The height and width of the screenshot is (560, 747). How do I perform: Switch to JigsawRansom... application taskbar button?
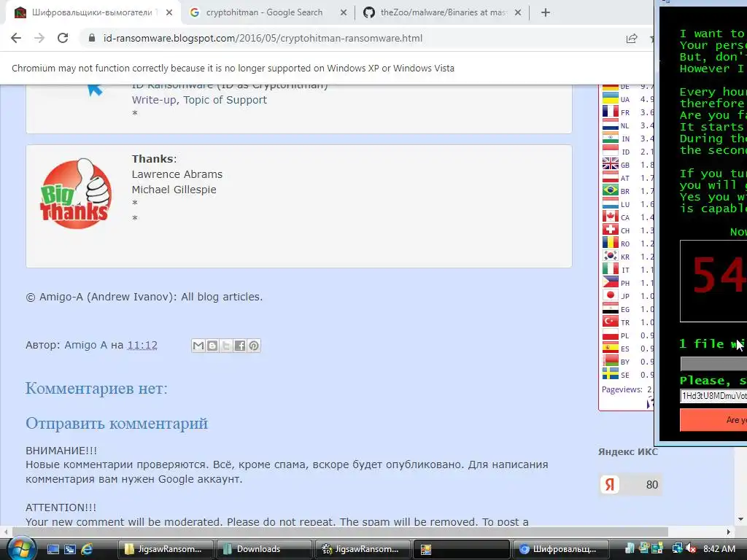click(363, 549)
